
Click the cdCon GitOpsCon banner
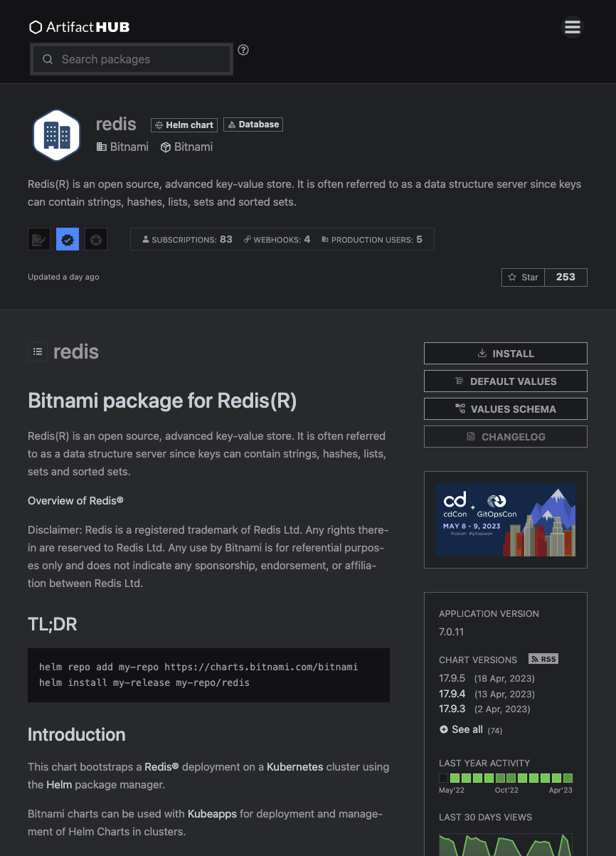click(506, 519)
